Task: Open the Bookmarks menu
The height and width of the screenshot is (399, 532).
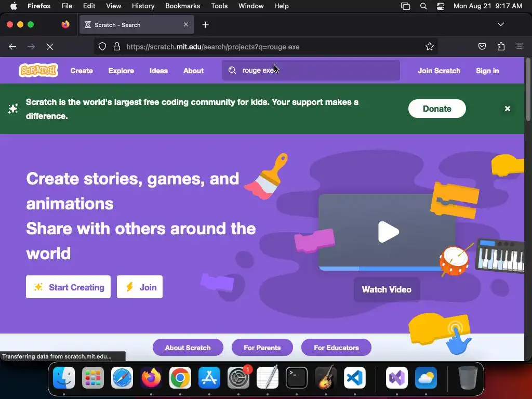Action: [x=182, y=6]
